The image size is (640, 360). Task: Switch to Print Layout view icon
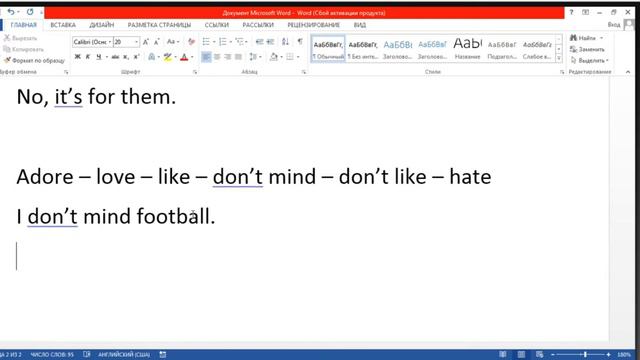click(521, 354)
